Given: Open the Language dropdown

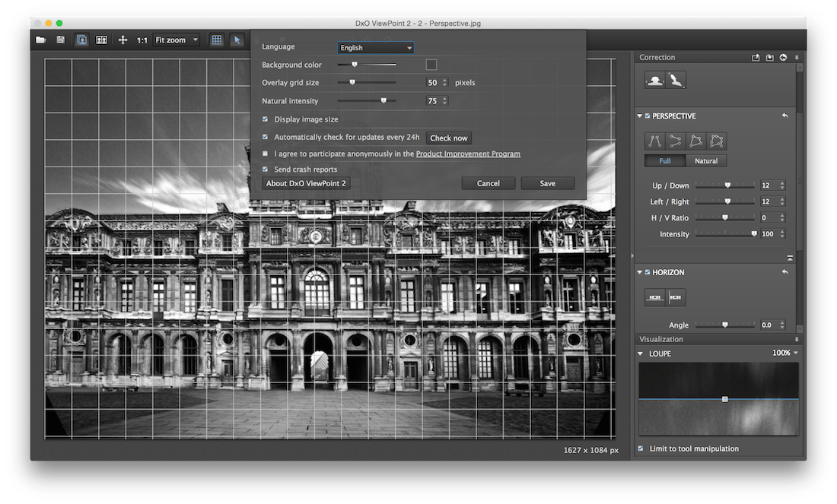Looking at the screenshot, I should pos(376,47).
